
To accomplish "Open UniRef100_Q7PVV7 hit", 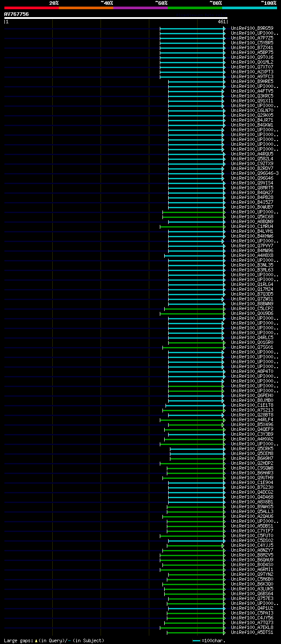I will click(252, 246).
